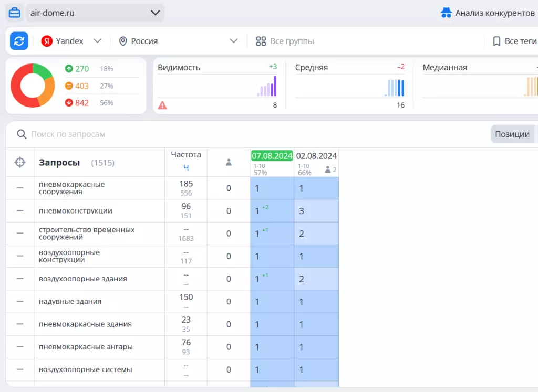Select the Все группы filter
This screenshot has height=392, width=538.
click(285, 41)
